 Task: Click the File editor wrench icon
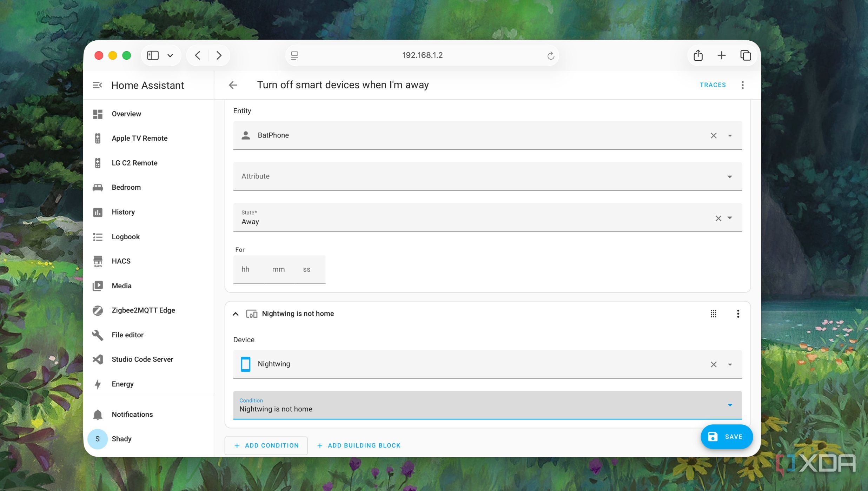point(98,335)
